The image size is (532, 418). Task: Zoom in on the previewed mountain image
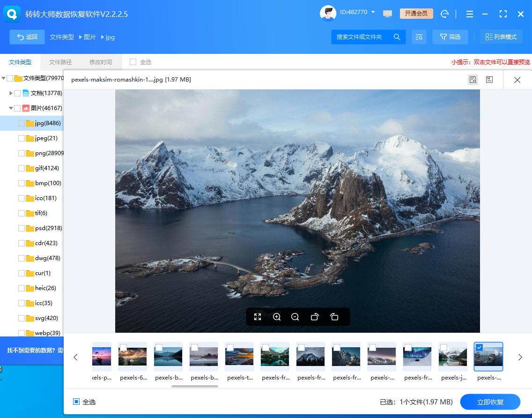pos(277,317)
